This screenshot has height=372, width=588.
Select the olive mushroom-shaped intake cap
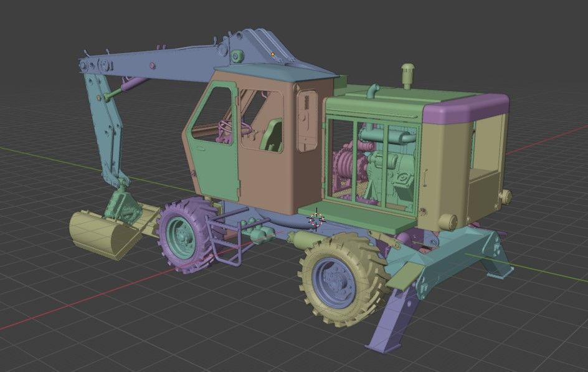(408, 75)
